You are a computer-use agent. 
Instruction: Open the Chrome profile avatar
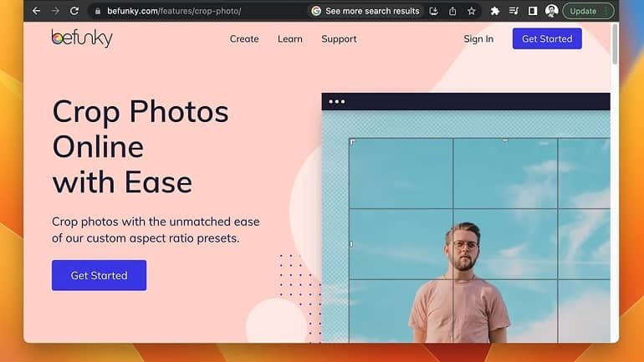coord(552,11)
